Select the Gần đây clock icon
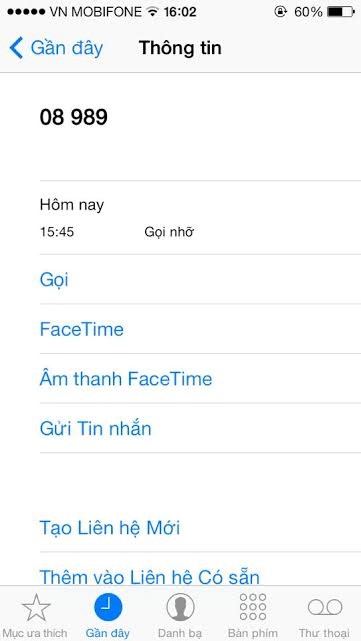The height and width of the screenshot is (641, 361). point(108,607)
